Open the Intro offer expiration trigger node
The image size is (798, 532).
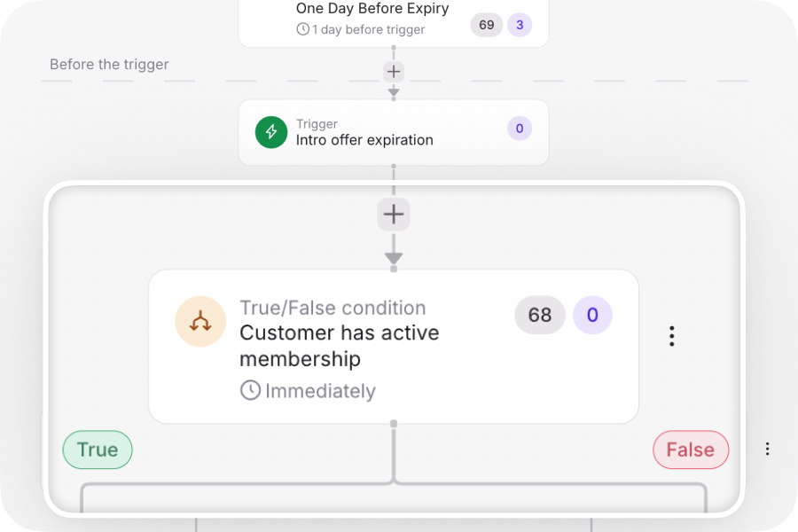[381, 132]
